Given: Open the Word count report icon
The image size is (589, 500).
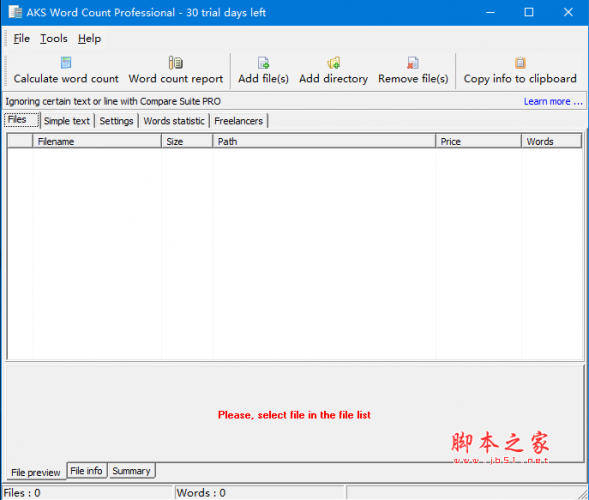Looking at the screenshot, I should click(x=175, y=63).
